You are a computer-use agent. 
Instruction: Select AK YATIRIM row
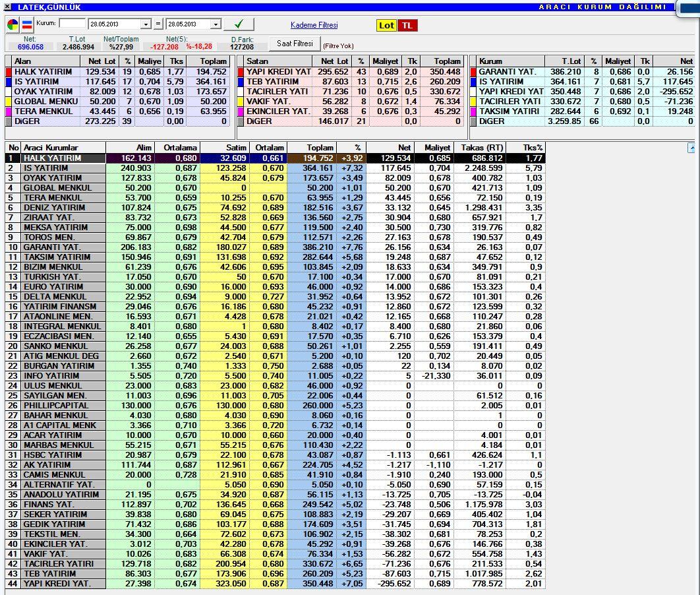click(275, 465)
